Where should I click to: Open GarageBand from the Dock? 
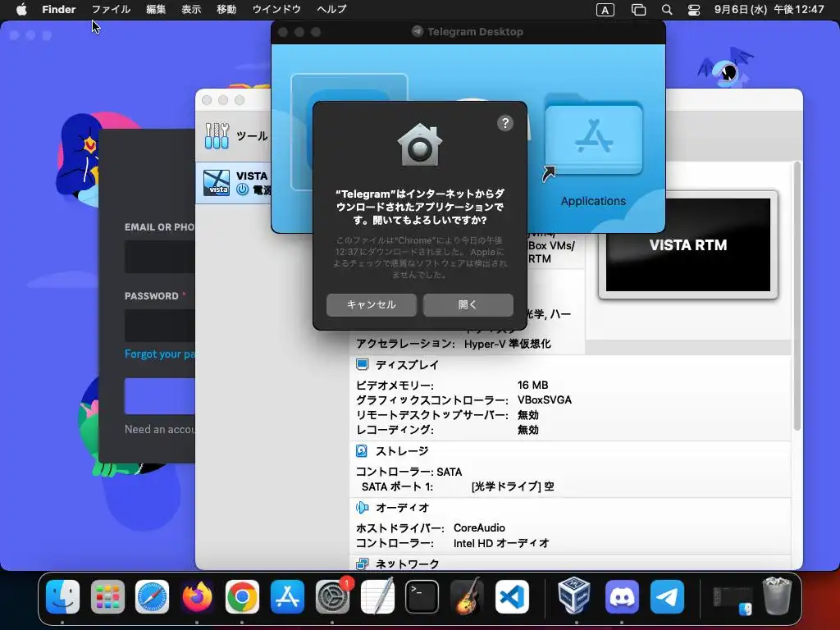pos(467,596)
